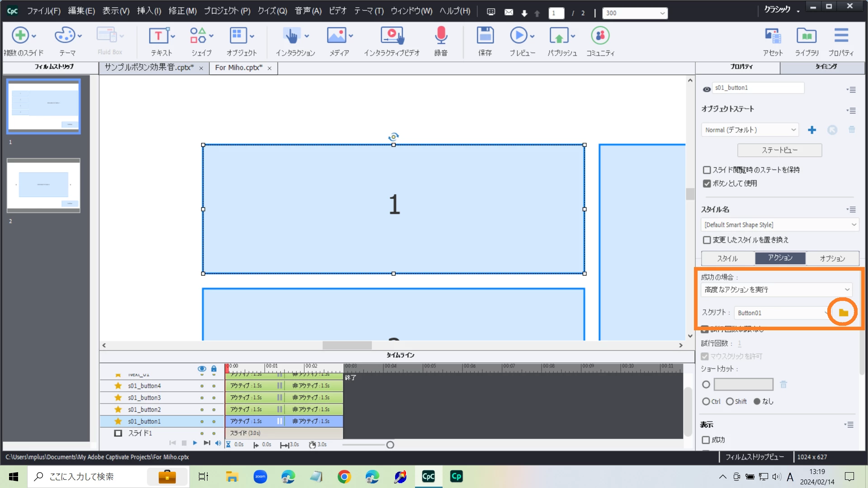Select slide 2 thumbnail in filmstrip
The image size is (868, 488).
point(43,185)
